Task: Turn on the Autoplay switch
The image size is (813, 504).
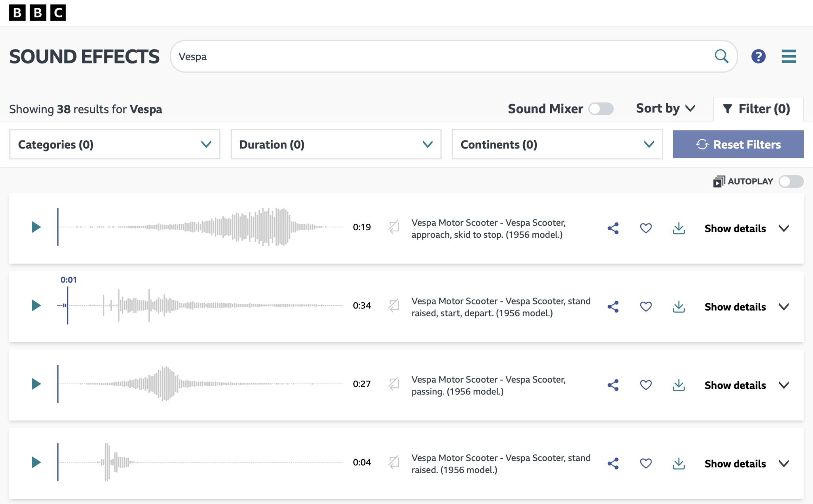Action: pyautogui.click(x=791, y=182)
